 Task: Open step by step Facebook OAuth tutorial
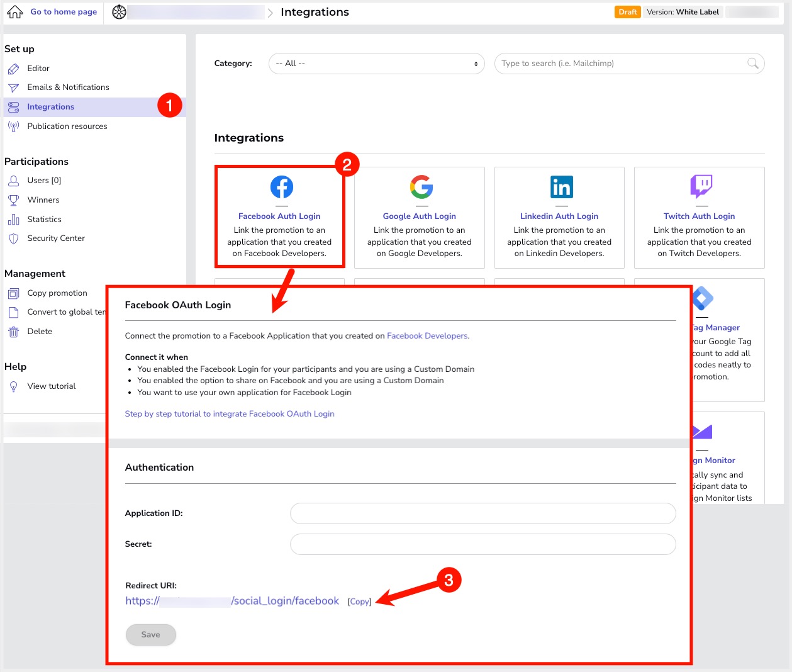tap(230, 414)
